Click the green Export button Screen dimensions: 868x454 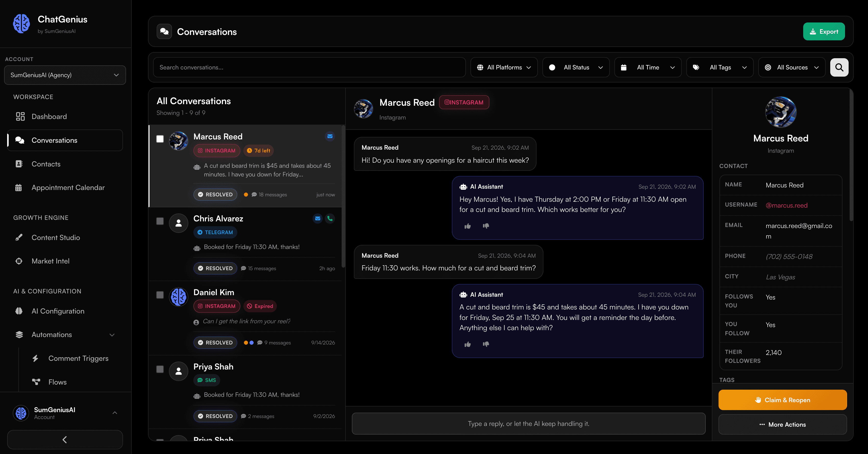[x=824, y=31]
